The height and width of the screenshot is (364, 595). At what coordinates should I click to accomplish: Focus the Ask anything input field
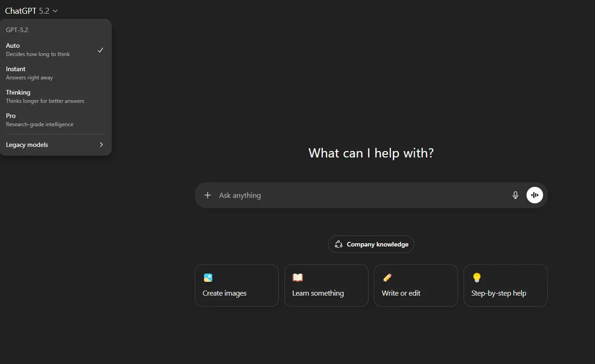(361, 195)
